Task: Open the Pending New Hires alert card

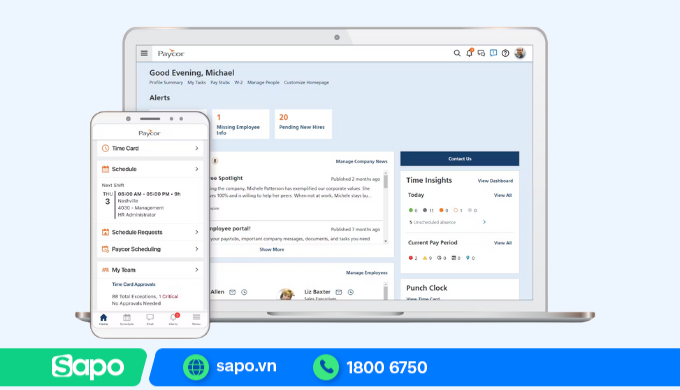Action: pos(303,124)
